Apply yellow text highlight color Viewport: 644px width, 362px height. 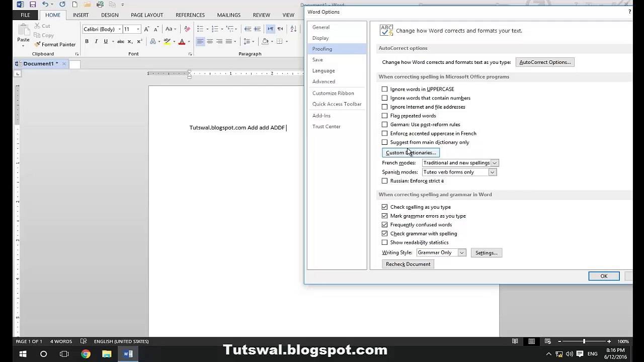(168, 41)
